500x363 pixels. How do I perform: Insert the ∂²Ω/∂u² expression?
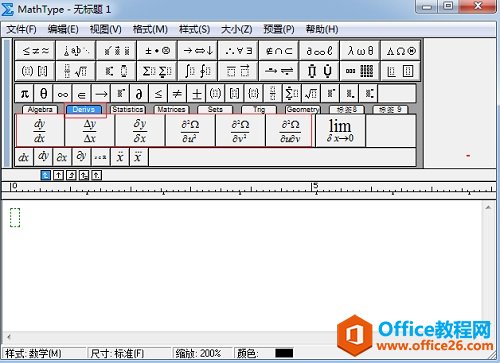(x=190, y=131)
